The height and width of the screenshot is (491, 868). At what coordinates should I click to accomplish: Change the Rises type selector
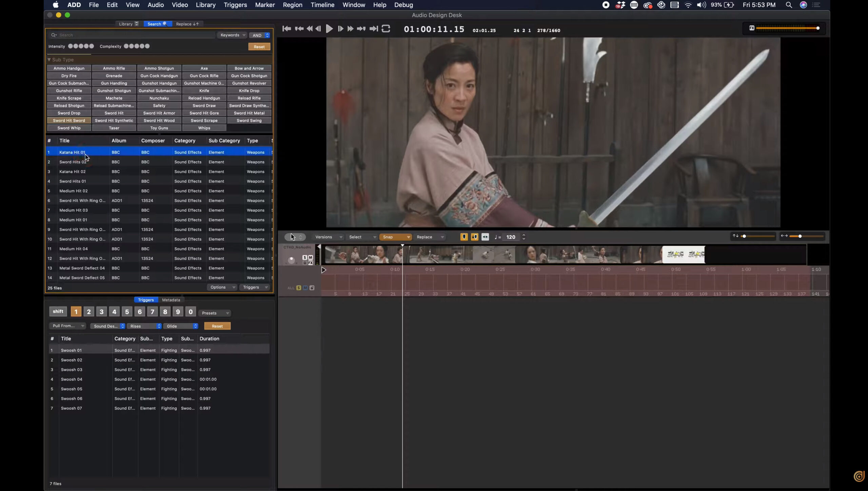click(x=144, y=326)
